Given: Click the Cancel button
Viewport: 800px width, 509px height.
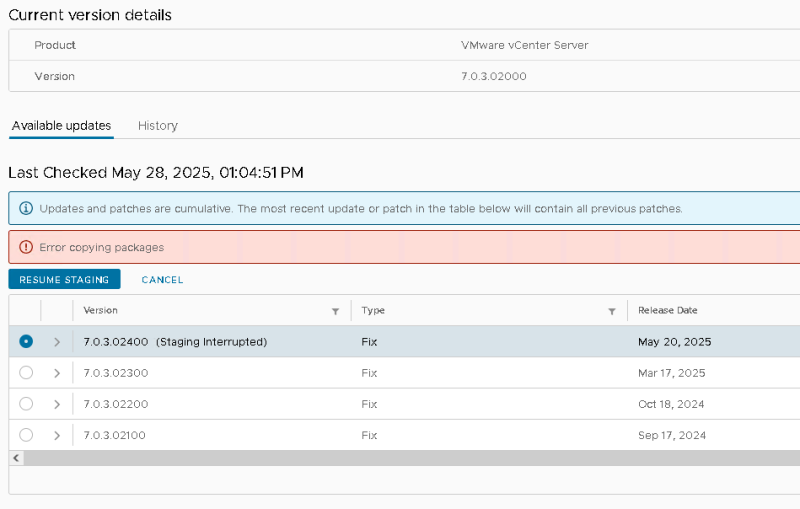Looking at the screenshot, I should 162,279.
